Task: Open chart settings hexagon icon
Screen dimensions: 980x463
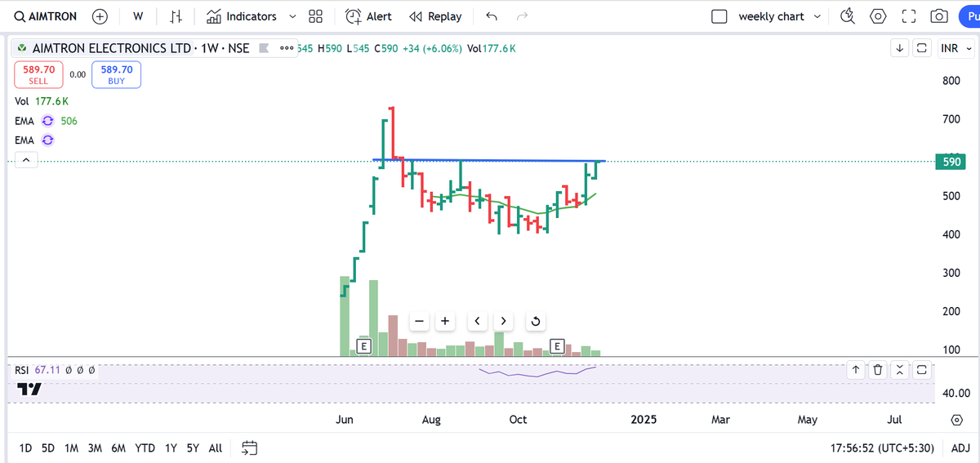Action: [878, 16]
